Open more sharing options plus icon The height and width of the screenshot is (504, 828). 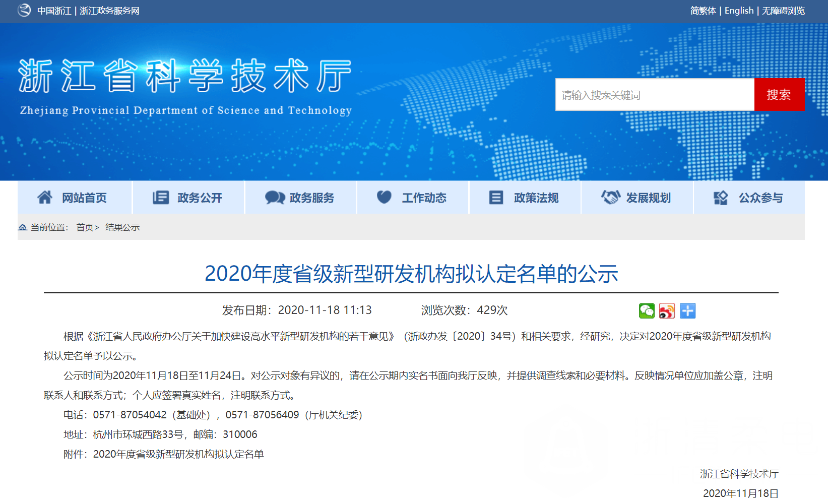687,311
